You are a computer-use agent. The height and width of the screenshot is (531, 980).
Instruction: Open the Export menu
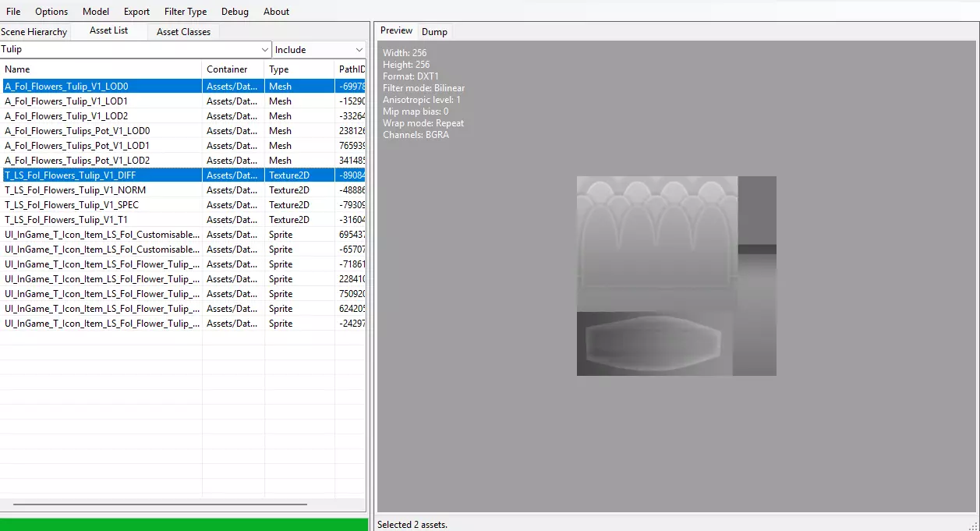(136, 12)
